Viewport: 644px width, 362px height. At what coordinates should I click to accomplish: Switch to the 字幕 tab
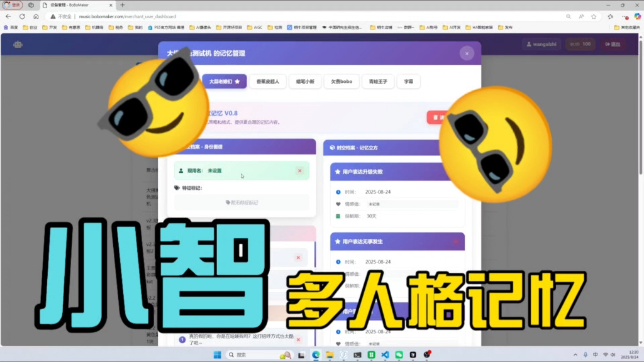coord(409,81)
